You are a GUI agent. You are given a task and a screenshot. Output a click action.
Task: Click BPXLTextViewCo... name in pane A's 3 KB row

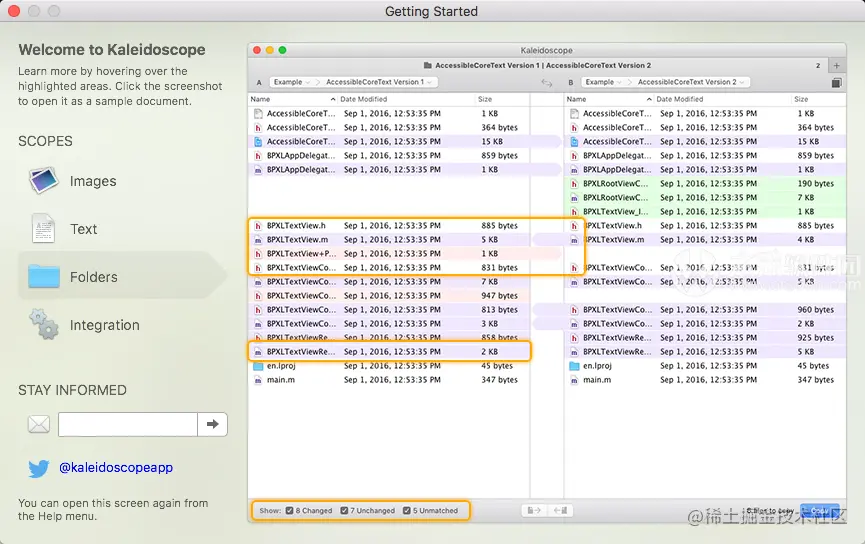coord(301,324)
